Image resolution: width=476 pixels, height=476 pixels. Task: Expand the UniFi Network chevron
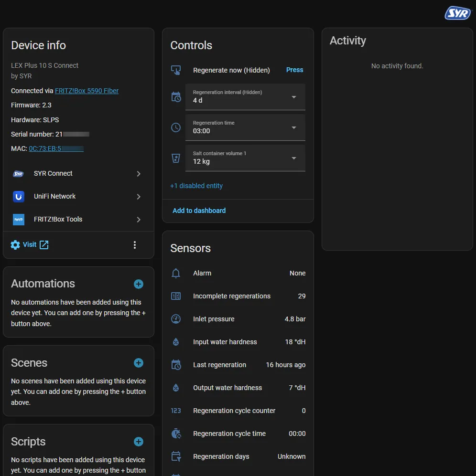(x=139, y=197)
